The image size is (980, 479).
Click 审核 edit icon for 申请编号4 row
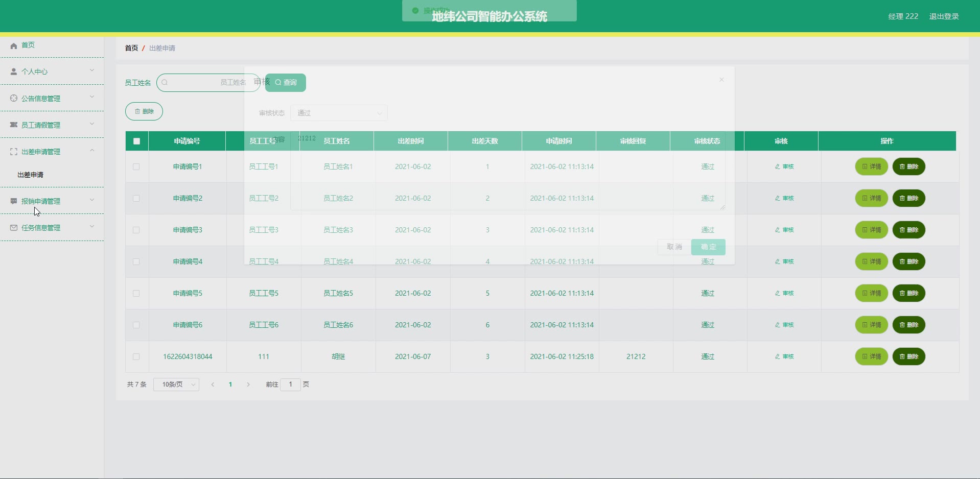tap(777, 261)
